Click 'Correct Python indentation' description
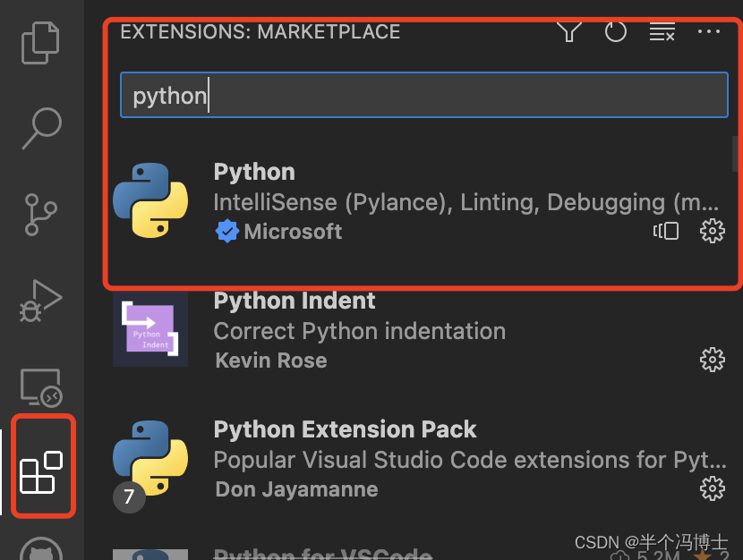 tap(360, 331)
